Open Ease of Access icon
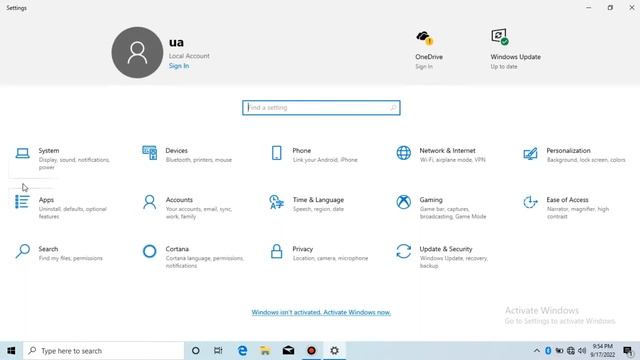 pos(530,202)
